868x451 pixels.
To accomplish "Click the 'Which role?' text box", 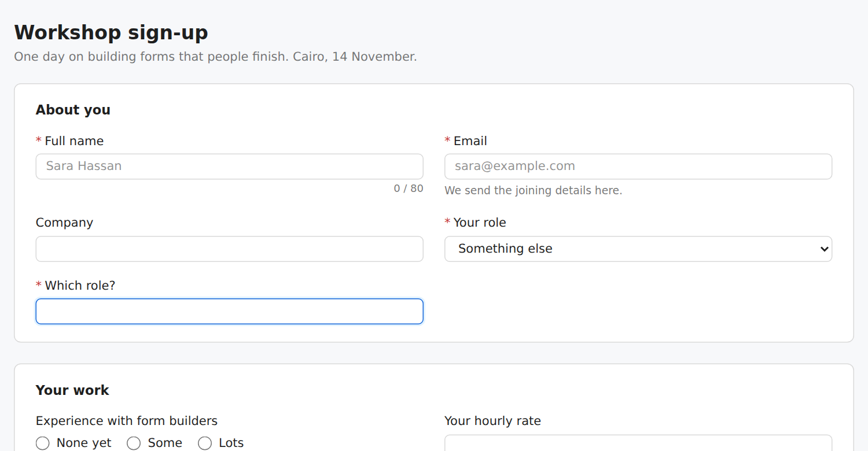I will click(230, 311).
